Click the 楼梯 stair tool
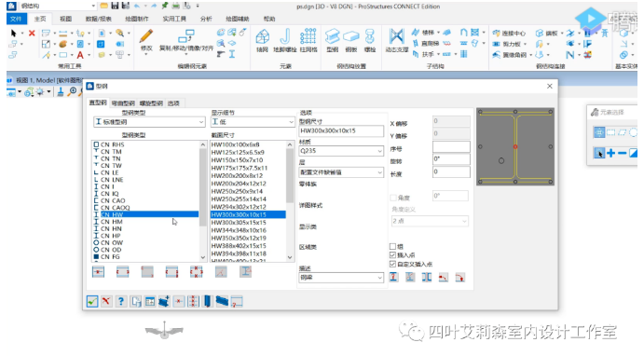This screenshot has width=644, height=356. point(422,33)
